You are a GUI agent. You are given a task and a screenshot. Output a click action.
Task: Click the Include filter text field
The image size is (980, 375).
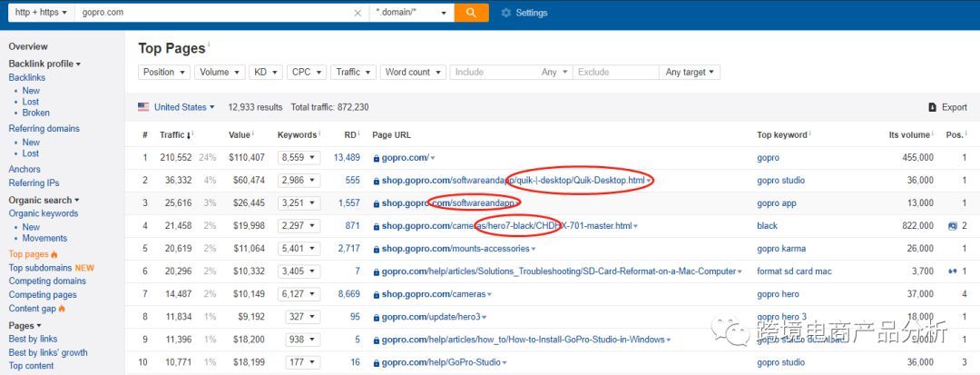(495, 72)
